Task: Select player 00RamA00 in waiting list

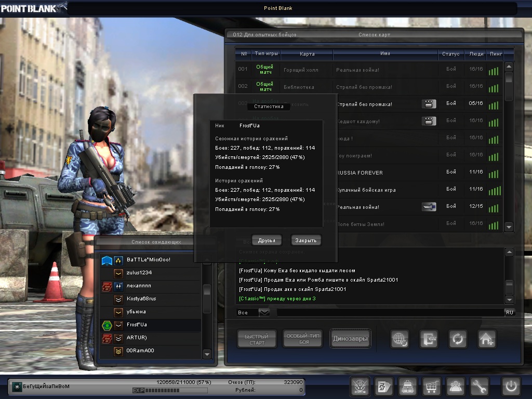Action: [x=150, y=351]
